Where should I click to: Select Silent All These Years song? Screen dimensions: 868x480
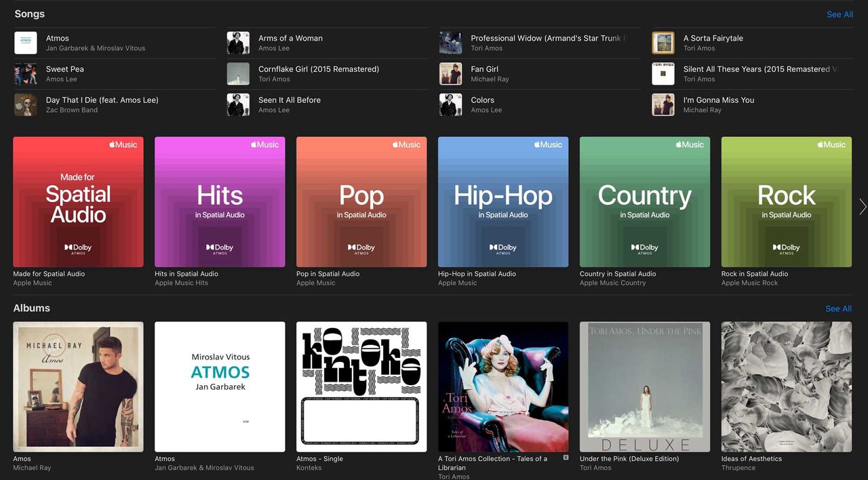tap(752, 74)
